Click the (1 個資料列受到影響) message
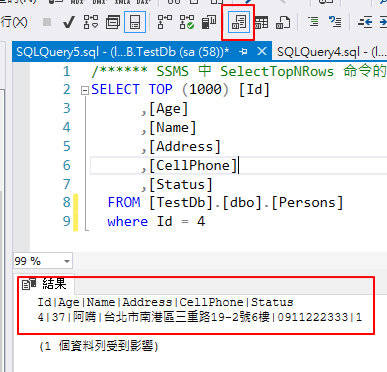The width and height of the screenshot is (387, 372). click(x=98, y=346)
